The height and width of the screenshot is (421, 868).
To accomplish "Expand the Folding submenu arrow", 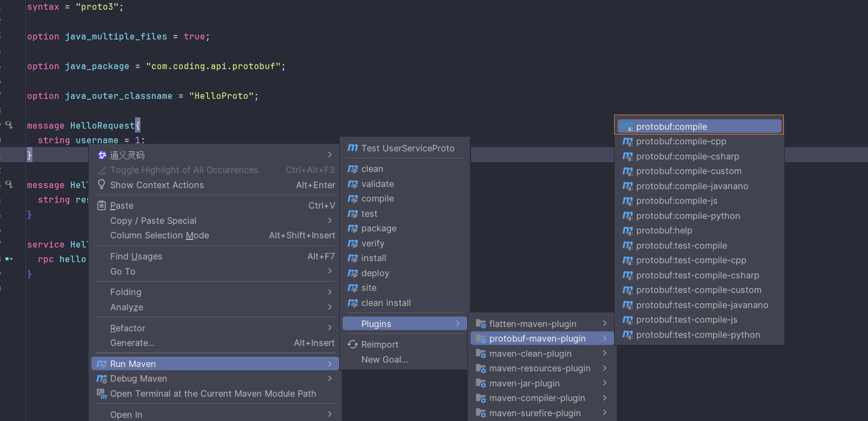I will point(329,292).
